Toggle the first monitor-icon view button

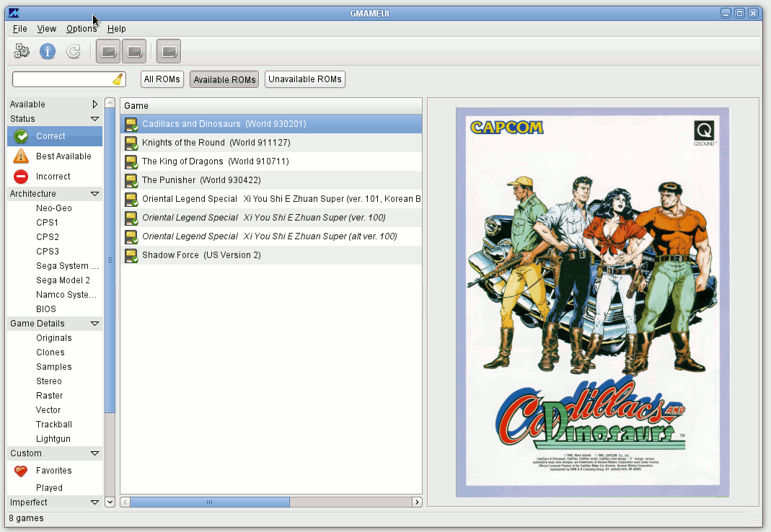pyautogui.click(x=108, y=51)
